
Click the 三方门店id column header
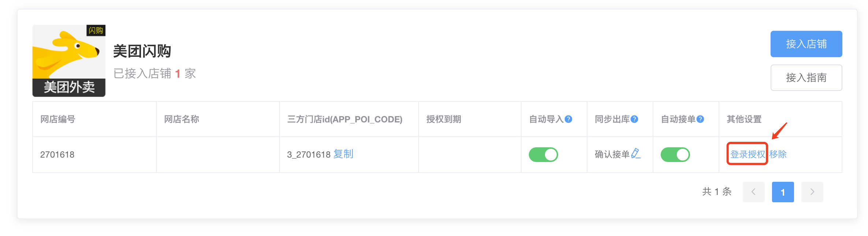345,119
